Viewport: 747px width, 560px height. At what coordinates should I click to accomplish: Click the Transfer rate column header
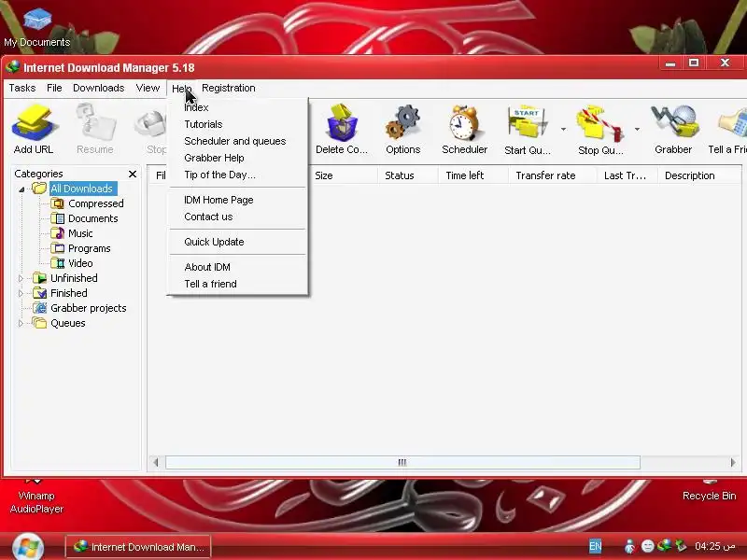(552, 175)
